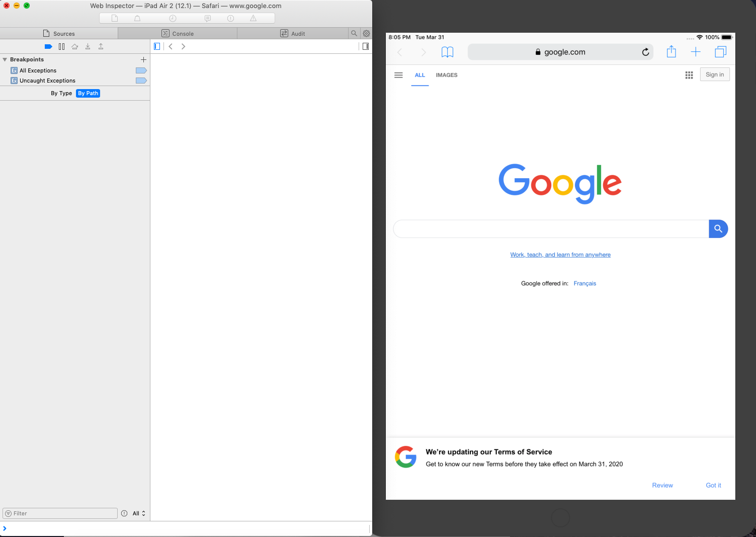Tap the google.com address bar

tap(560, 52)
